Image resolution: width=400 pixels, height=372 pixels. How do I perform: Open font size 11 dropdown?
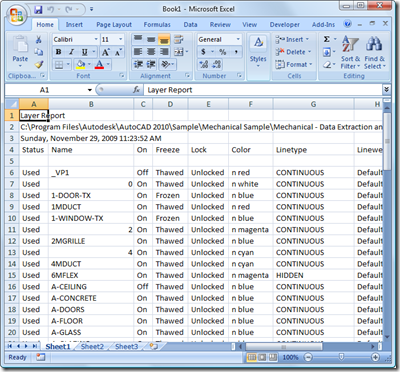coord(121,39)
